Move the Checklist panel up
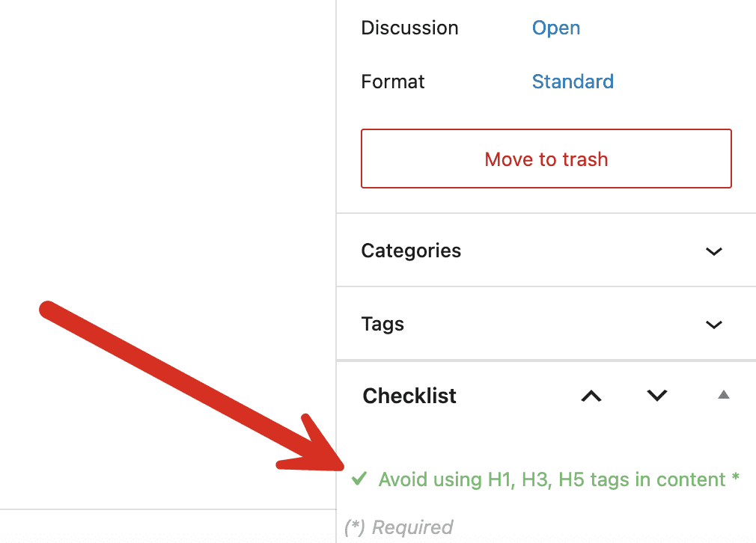The image size is (756, 543). pos(591,396)
